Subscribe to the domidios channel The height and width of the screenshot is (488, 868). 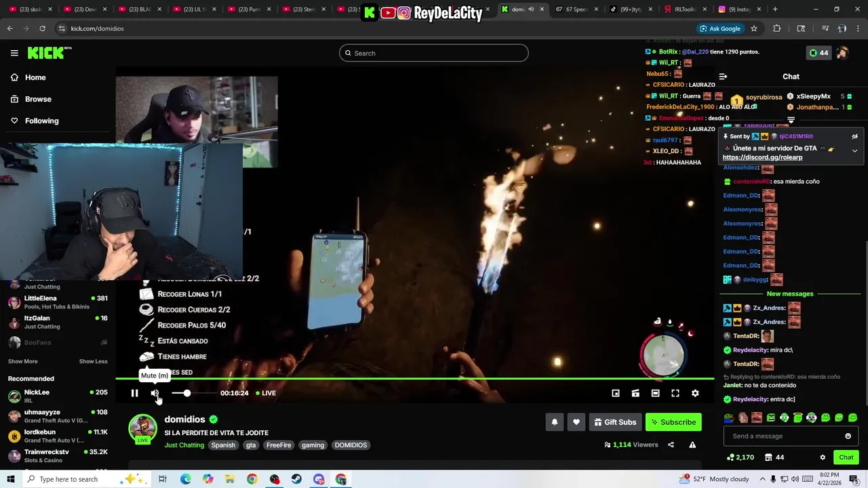click(673, 422)
